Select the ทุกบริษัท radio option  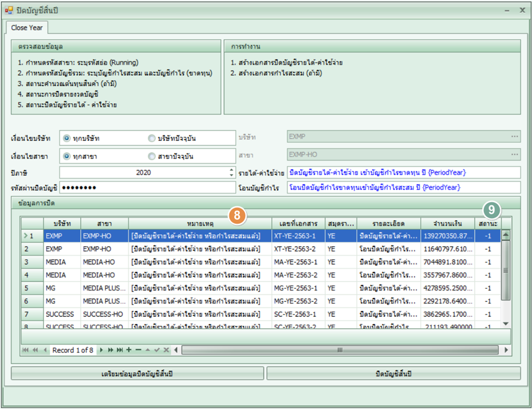[x=67, y=138]
